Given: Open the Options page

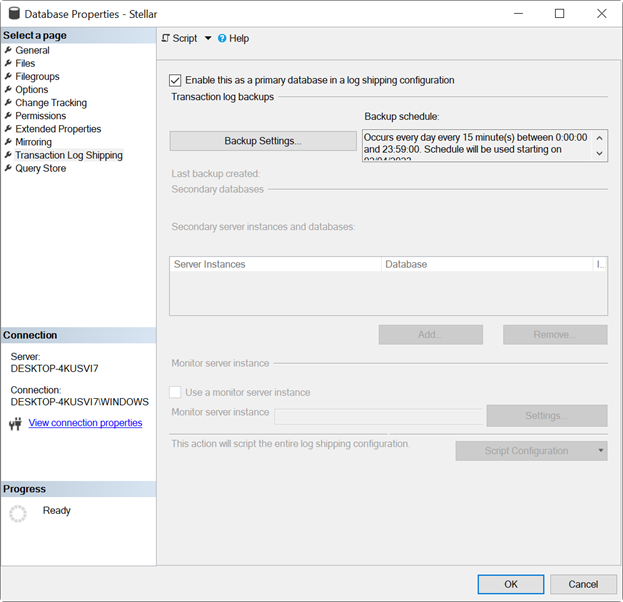Looking at the screenshot, I should pos(32,90).
